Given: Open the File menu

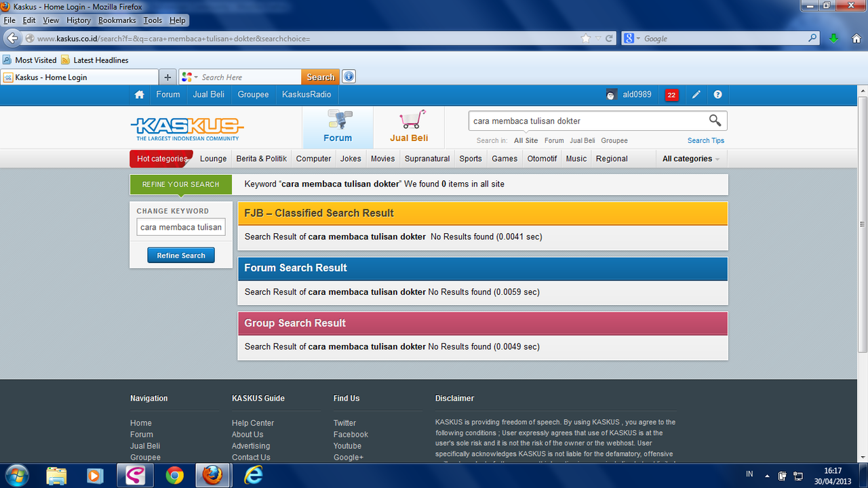Looking at the screenshot, I should click(x=9, y=20).
